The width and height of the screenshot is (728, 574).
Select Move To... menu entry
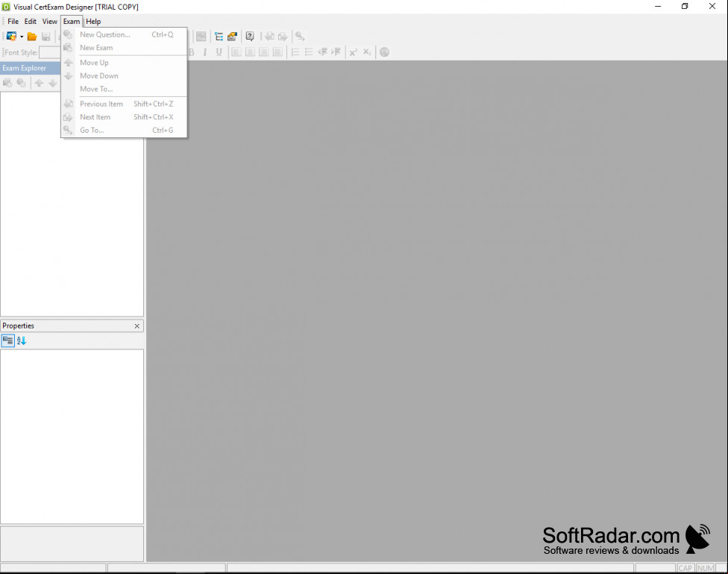(x=124, y=89)
